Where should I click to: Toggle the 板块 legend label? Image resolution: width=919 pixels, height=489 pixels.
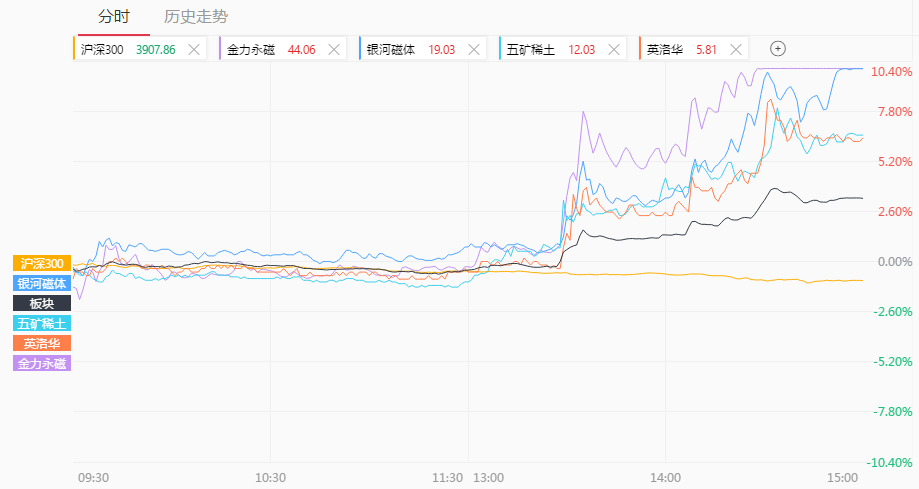pos(42,303)
